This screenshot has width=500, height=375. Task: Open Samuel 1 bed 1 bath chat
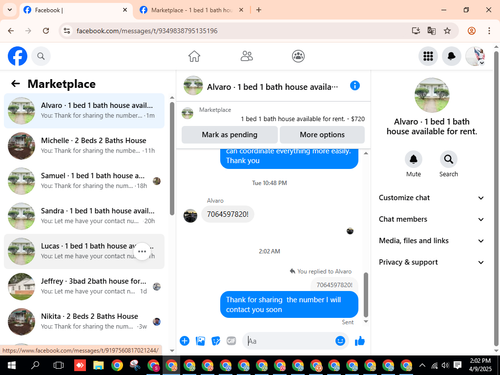(84, 181)
